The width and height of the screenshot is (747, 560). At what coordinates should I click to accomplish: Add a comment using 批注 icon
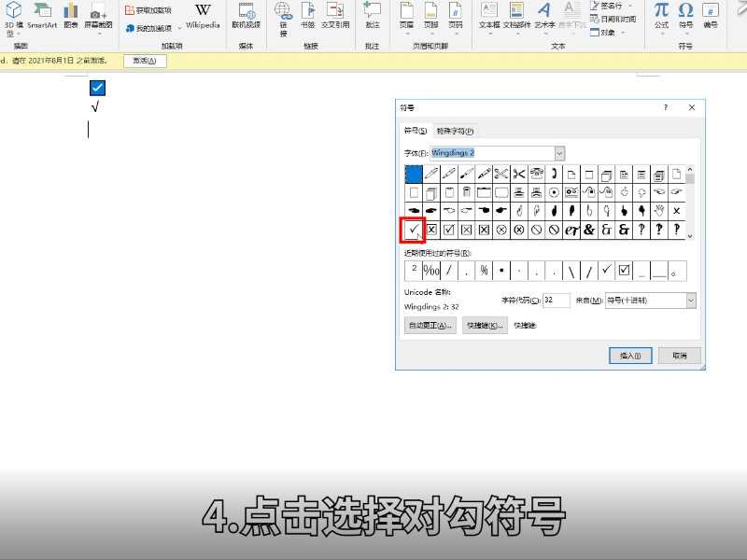point(373,16)
